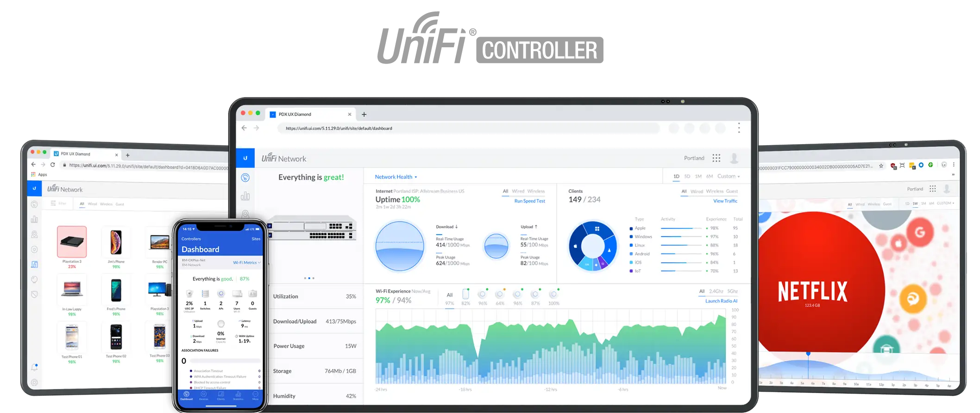The width and height of the screenshot is (980, 413).
Task: Click Power Usage 15W row
Action: coord(314,346)
